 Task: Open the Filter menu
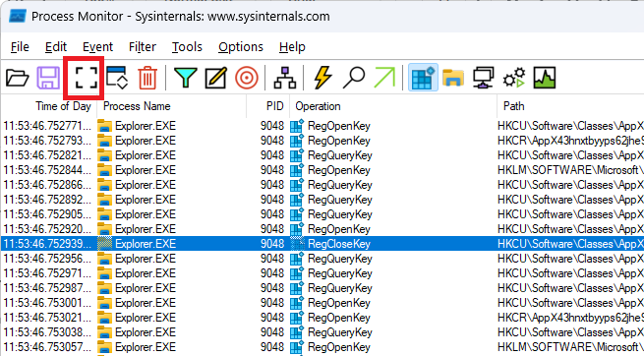[143, 47]
